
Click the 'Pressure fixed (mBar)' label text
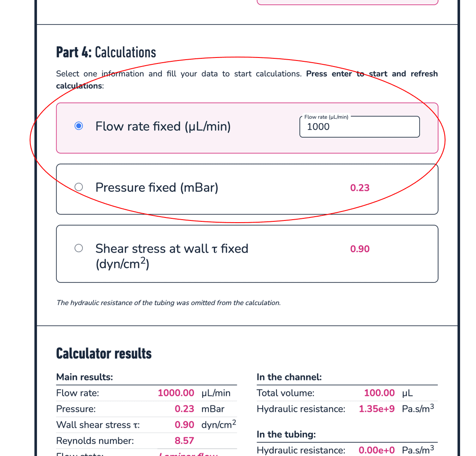tap(157, 187)
